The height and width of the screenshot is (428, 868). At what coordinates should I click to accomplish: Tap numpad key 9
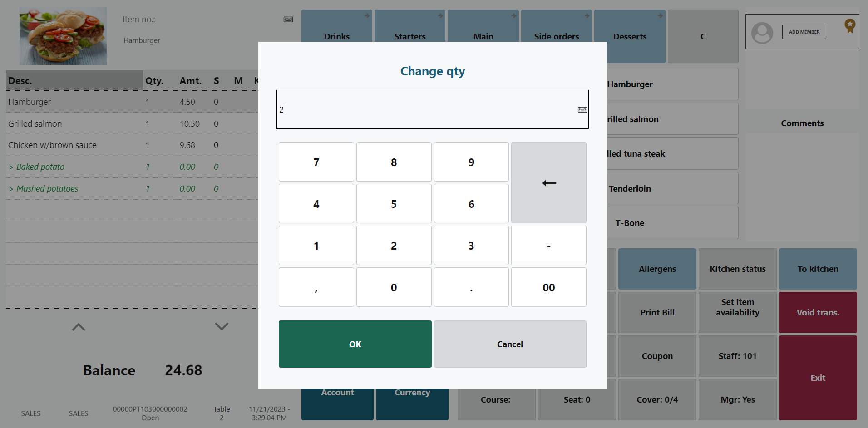point(471,162)
